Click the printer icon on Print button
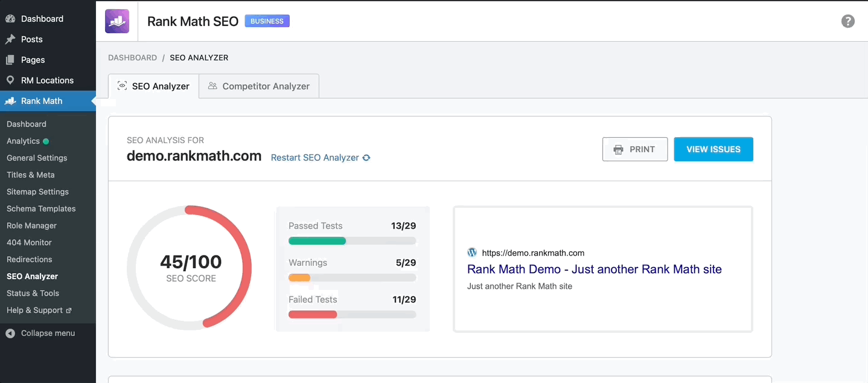The image size is (868, 383). click(618, 149)
